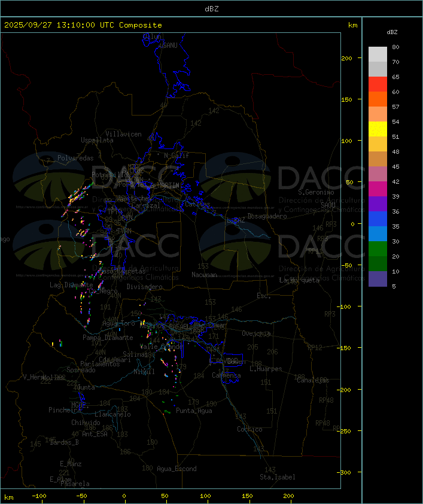
Task: Click the "km" unit label beside the timestamp
Action: tap(352, 25)
